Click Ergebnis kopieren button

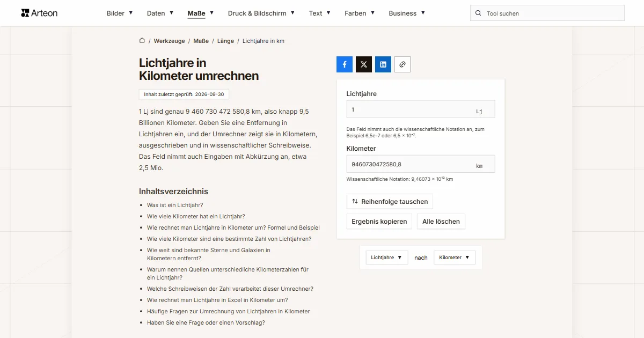coord(379,222)
